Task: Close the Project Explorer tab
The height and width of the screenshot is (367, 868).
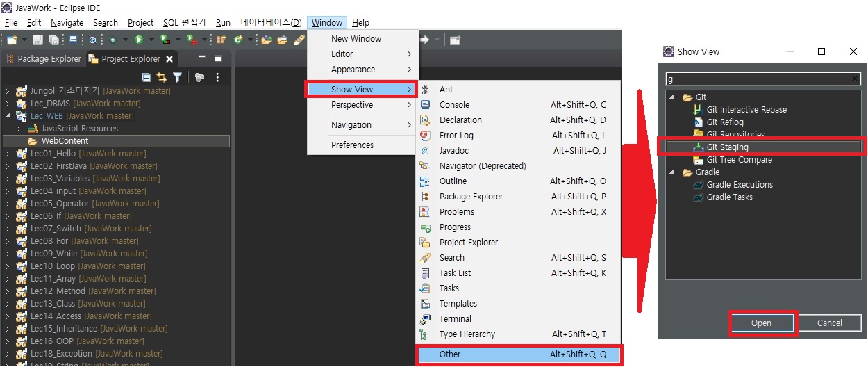Action: [x=169, y=59]
